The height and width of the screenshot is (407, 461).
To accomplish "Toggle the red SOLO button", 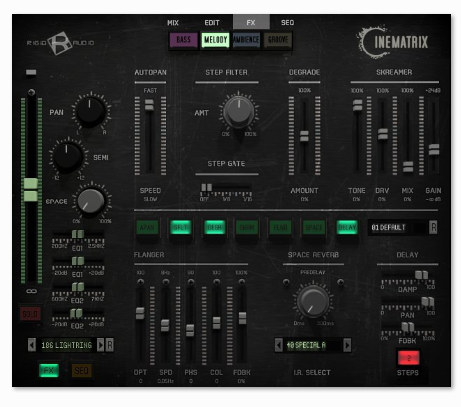I will pos(30,314).
